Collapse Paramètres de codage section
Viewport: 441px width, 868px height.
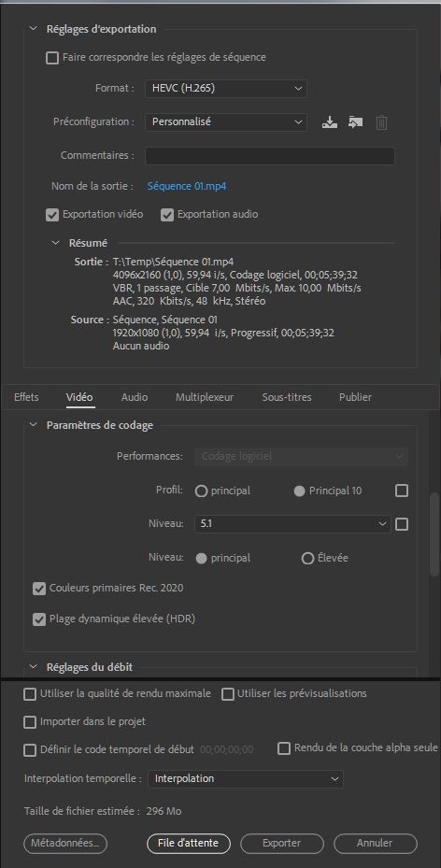coord(34,425)
